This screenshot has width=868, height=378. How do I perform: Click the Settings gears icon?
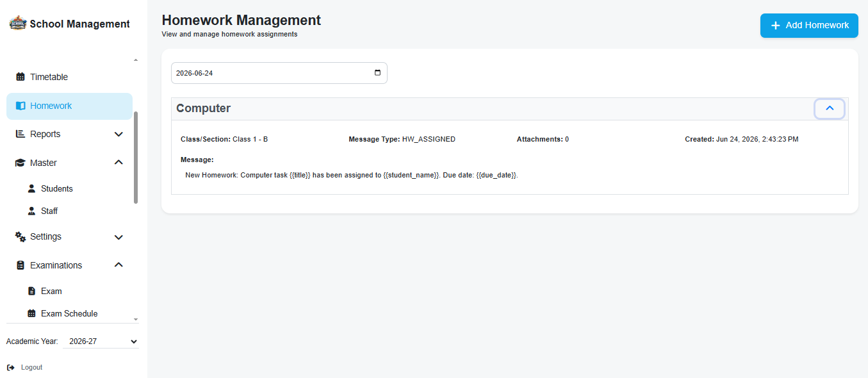[x=20, y=236]
